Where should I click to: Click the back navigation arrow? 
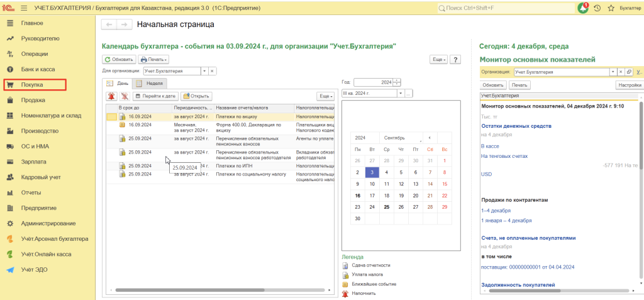[x=109, y=25]
